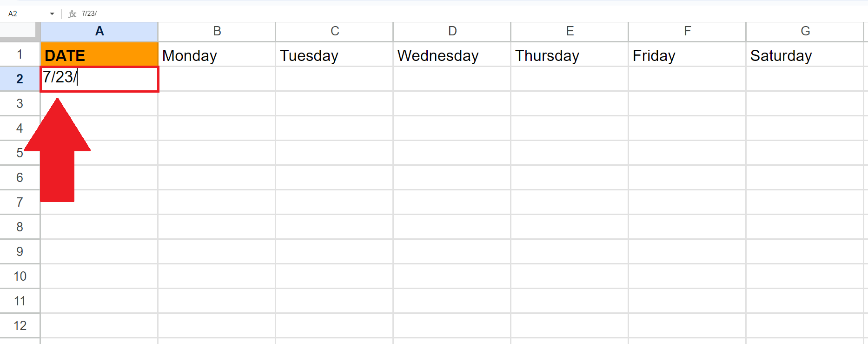Image resolution: width=868 pixels, height=344 pixels.
Task: Click the cell labeled Thursday
Action: [x=570, y=55]
